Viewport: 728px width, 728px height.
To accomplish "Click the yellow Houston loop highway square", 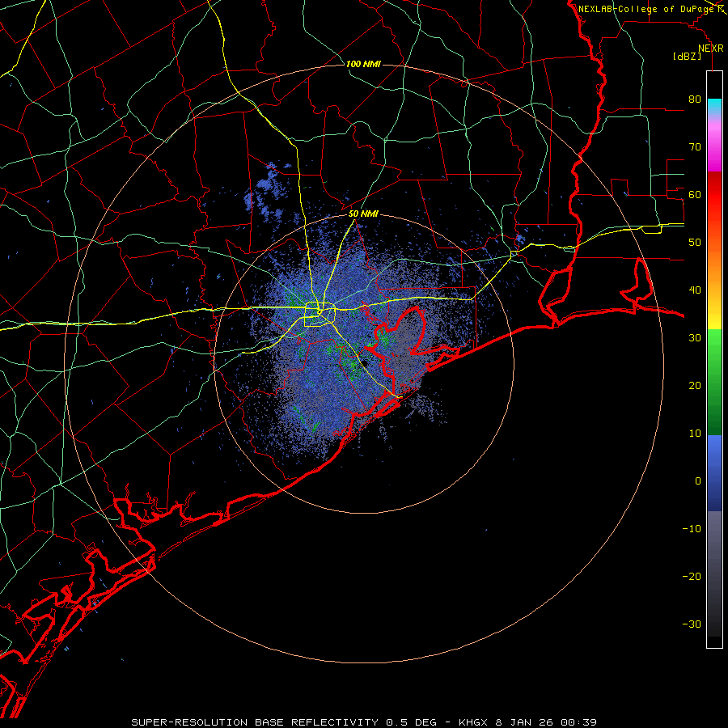I will click(x=320, y=315).
